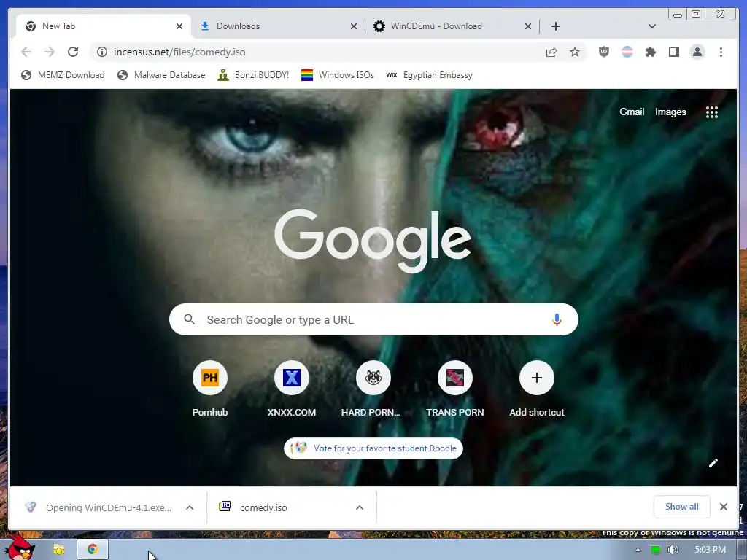Click Chrome taskbar button
The height and width of the screenshot is (560, 747).
click(93, 549)
